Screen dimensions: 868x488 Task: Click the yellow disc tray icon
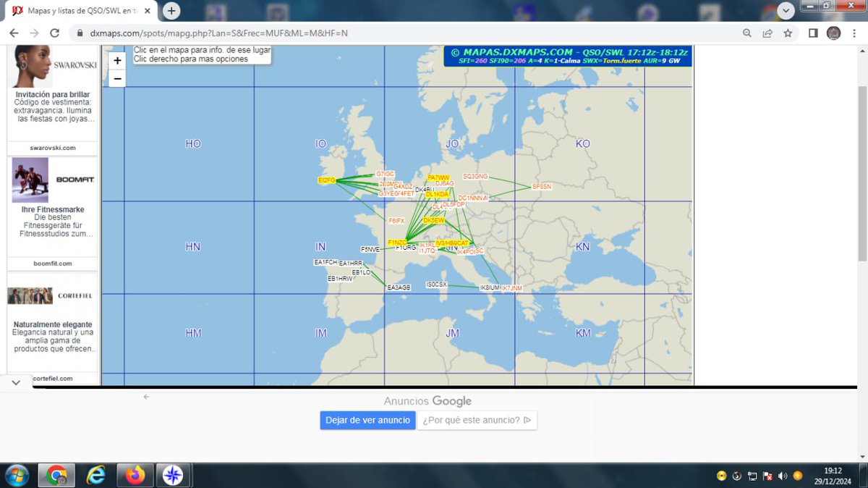tap(721, 476)
